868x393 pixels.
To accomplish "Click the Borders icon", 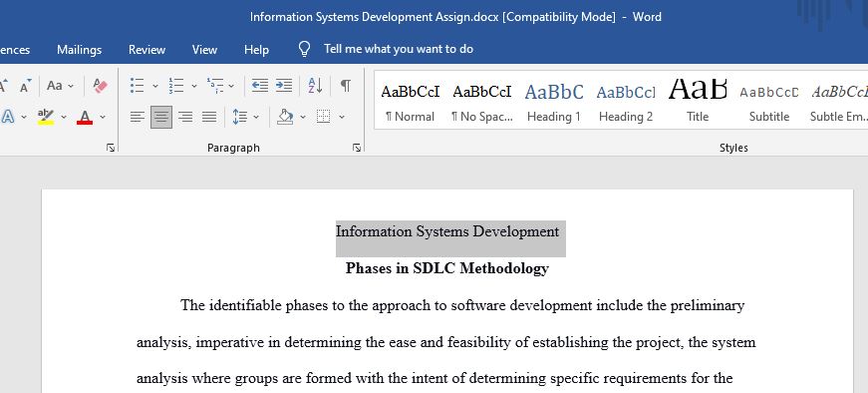I will point(323,117).
